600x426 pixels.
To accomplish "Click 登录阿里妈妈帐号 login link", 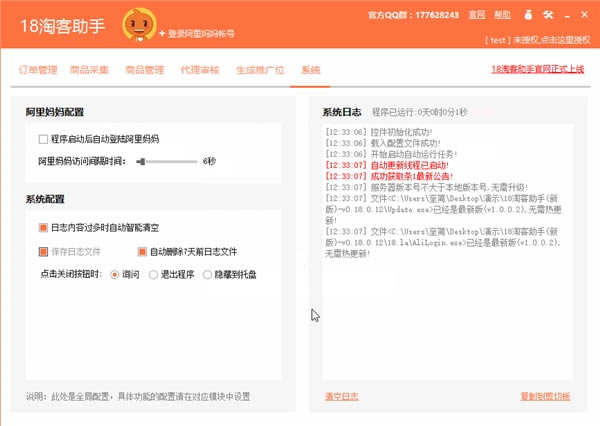I will 200,33.
